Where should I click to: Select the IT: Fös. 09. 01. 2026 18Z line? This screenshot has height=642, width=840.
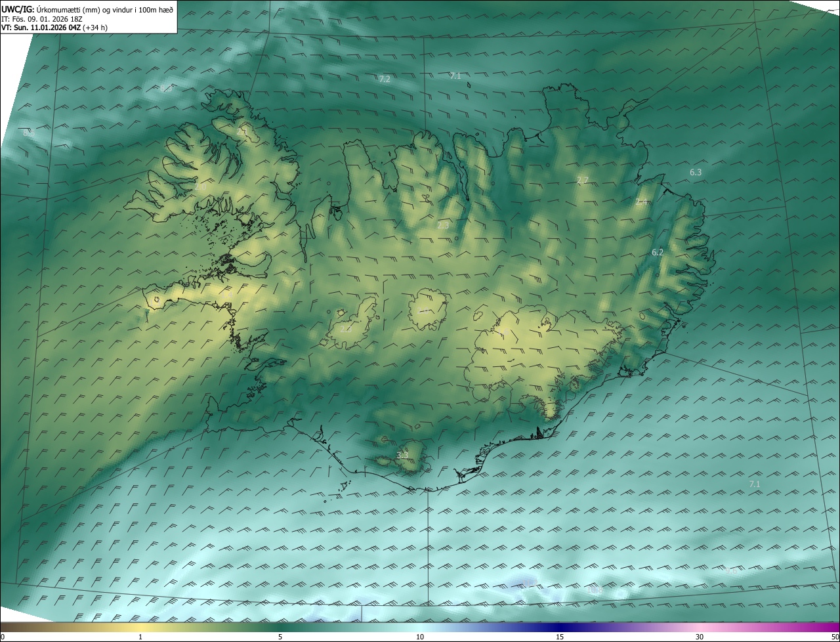point(42,18)
